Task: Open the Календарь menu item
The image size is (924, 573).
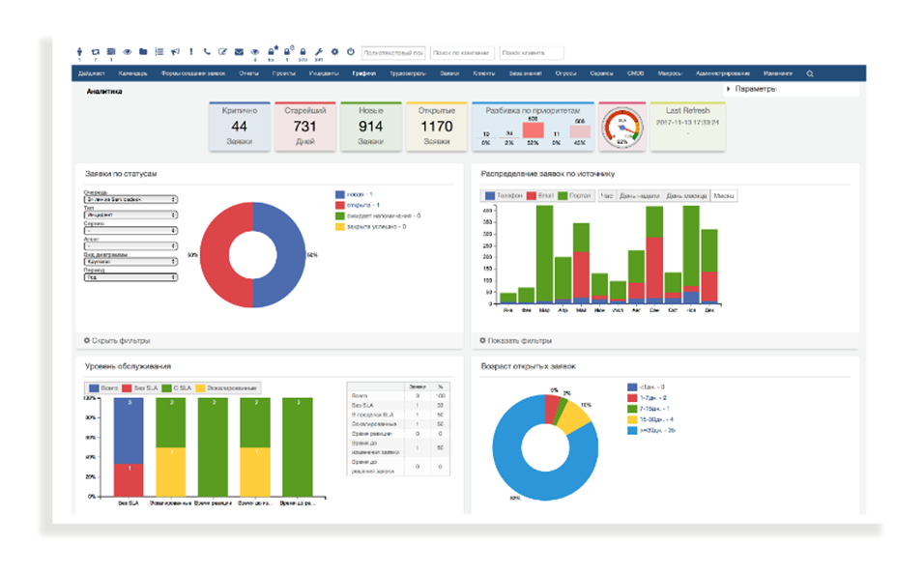Action: click(132, 73)
